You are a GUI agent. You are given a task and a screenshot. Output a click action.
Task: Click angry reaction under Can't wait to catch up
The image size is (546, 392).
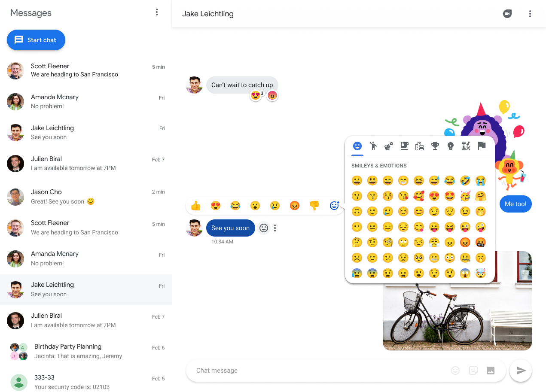coord(272,95)
